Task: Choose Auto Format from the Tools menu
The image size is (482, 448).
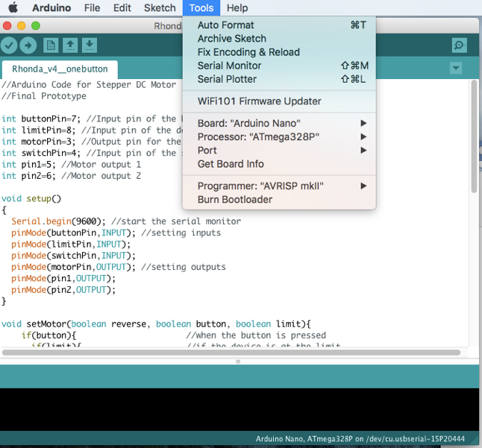Action: (x=279, y=25)
